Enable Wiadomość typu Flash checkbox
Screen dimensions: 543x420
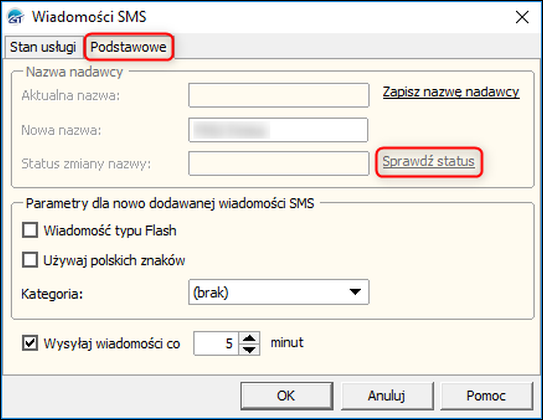pos(30,230)
